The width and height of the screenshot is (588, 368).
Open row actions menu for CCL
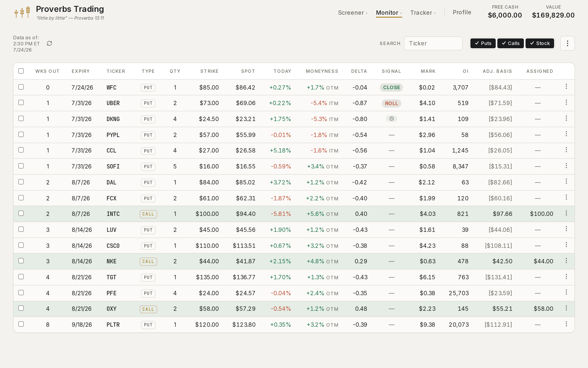566,150
